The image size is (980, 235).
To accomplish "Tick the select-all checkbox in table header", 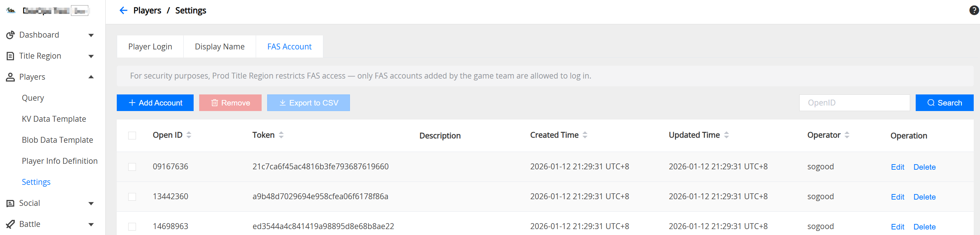I will pyautogui.click(x=132, y=135).
